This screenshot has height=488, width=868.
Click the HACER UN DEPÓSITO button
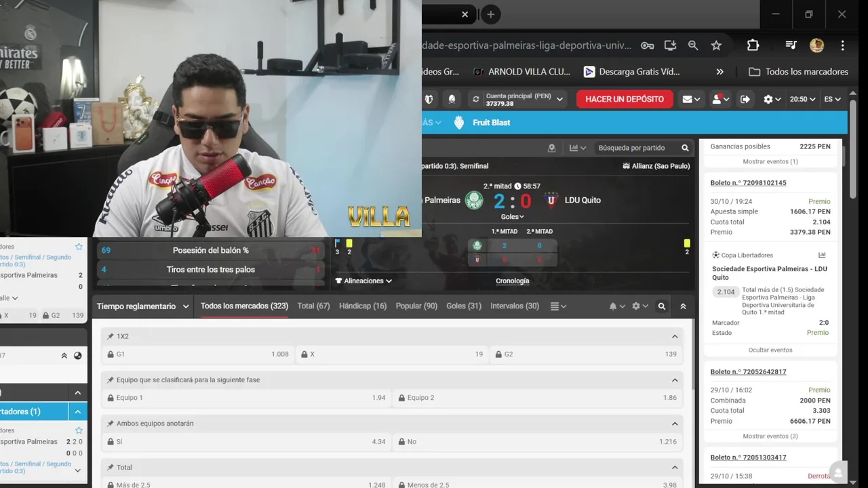point(625,99)
